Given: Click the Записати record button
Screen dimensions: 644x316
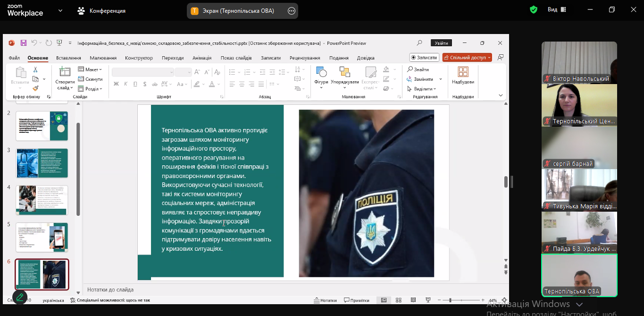Looking at the screenshot, I should point(425,58).
